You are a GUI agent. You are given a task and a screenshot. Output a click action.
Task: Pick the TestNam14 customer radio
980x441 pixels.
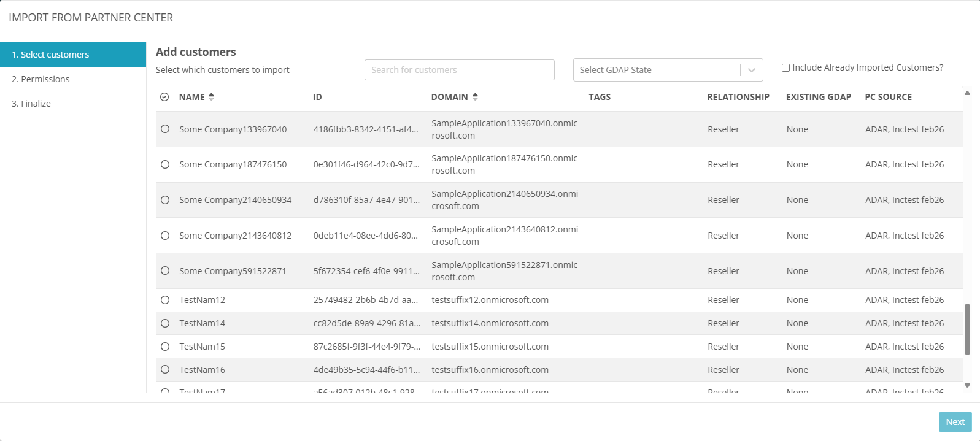point(165,323)
